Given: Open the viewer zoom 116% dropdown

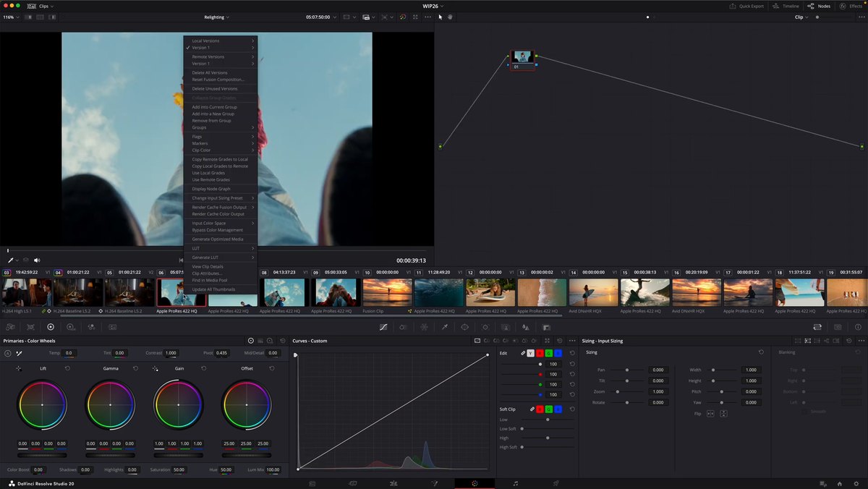Looking at the screenshot, I should [10, 17].
